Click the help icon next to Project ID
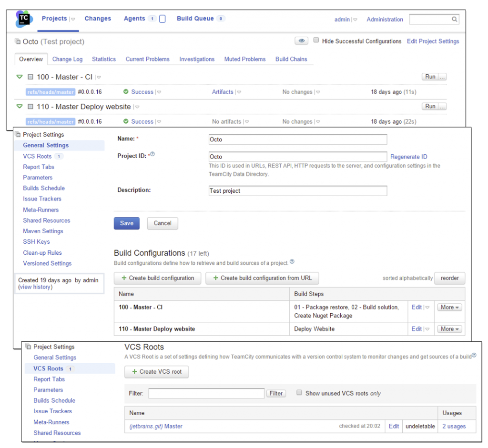Screen dimensions: 488x448 click(152, 154)
